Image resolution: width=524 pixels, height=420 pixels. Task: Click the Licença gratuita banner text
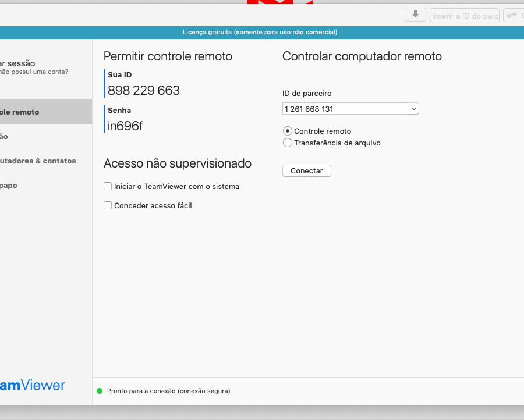[x=260, y=32]
